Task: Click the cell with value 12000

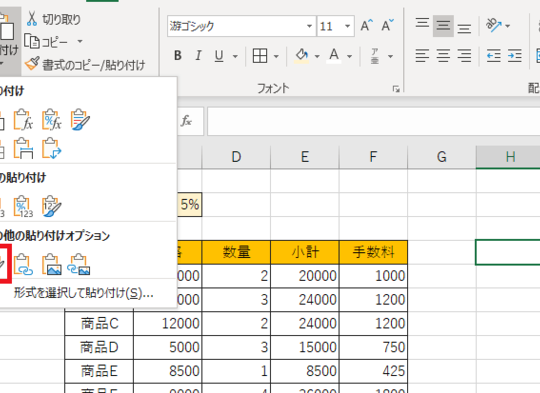Action: click(x=168, y=324)
